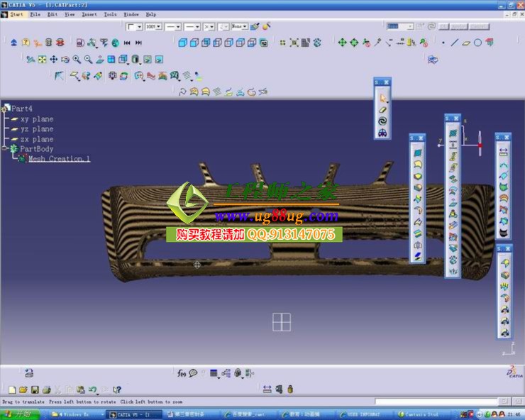Click the Zoom In magnifier
525x420 pixels.
[x=77, y=60]
